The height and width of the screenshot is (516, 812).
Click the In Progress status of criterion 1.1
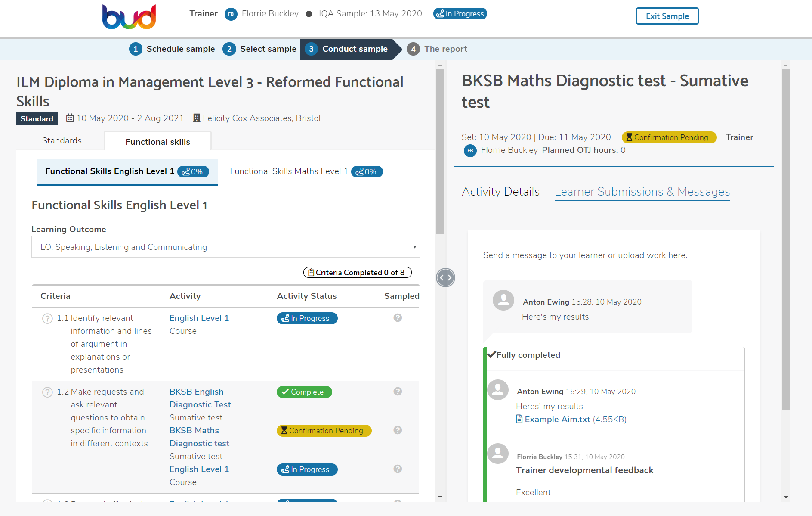tap(307, 318)
